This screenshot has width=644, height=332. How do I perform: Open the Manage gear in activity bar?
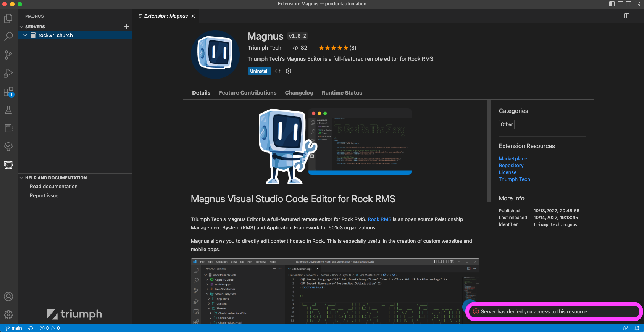click(x=8, y=315)
